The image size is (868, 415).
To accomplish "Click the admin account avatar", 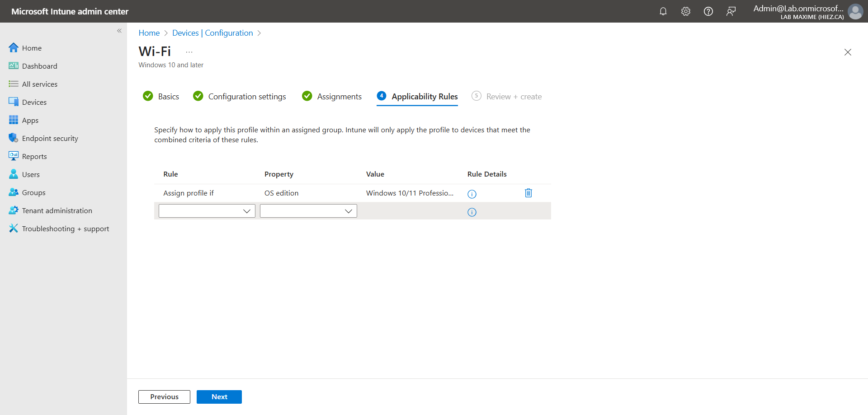I will (x=855, y=11).
